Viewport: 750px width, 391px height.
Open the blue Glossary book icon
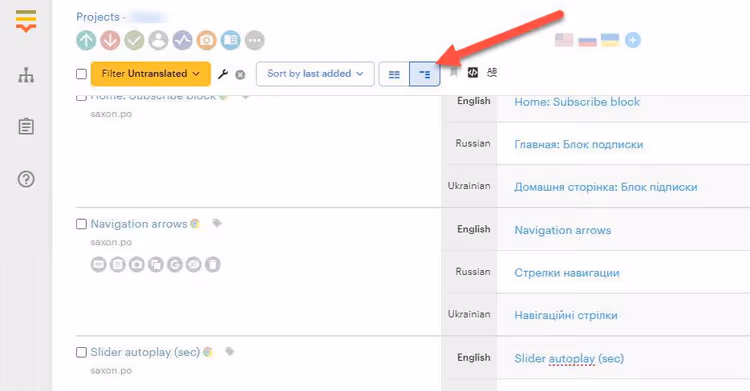tap(231, 40)
